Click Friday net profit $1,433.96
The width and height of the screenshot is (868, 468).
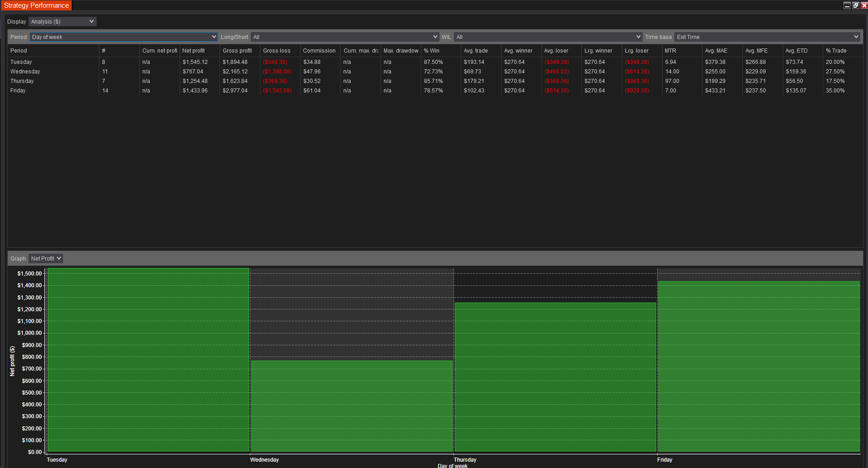(195, 91)
